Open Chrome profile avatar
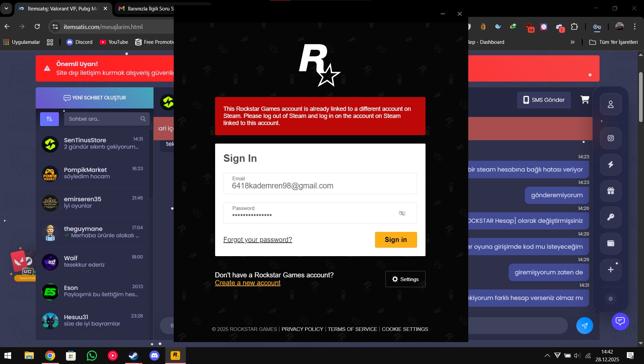The image size is (644, 364). coord(619,27)
